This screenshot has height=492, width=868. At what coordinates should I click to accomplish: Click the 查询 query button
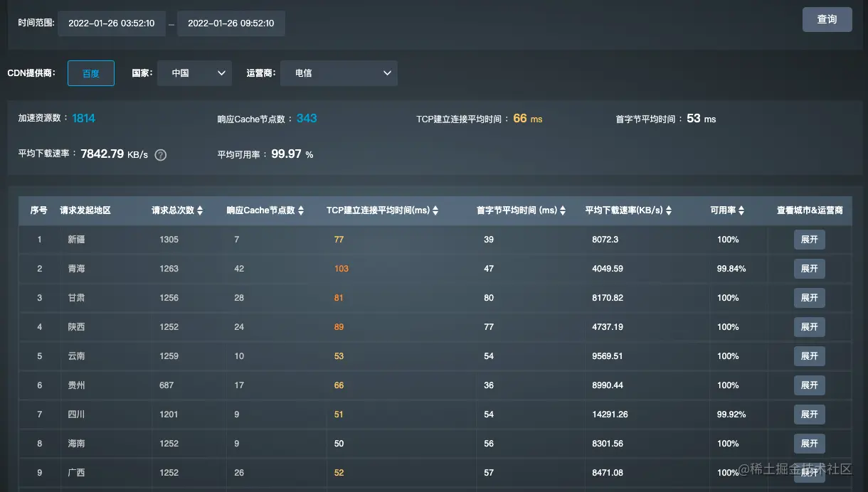click(x=827, y=19)
